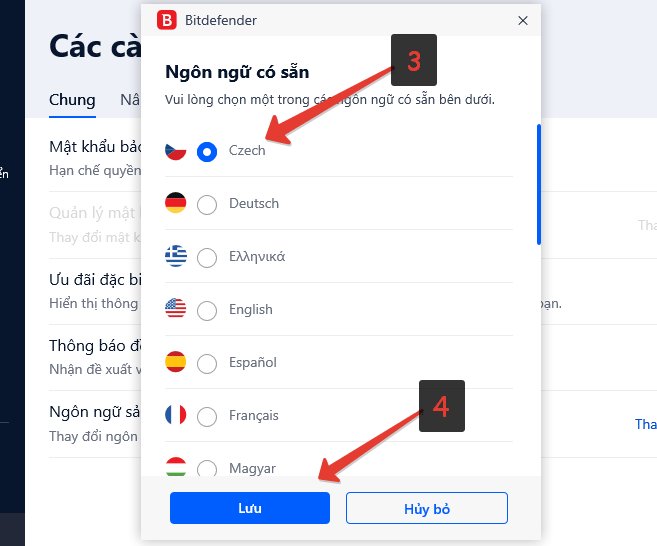The width and height of the screenshot is (657, 546).
Task: Select the English radio button
Action: coord(207,311)
